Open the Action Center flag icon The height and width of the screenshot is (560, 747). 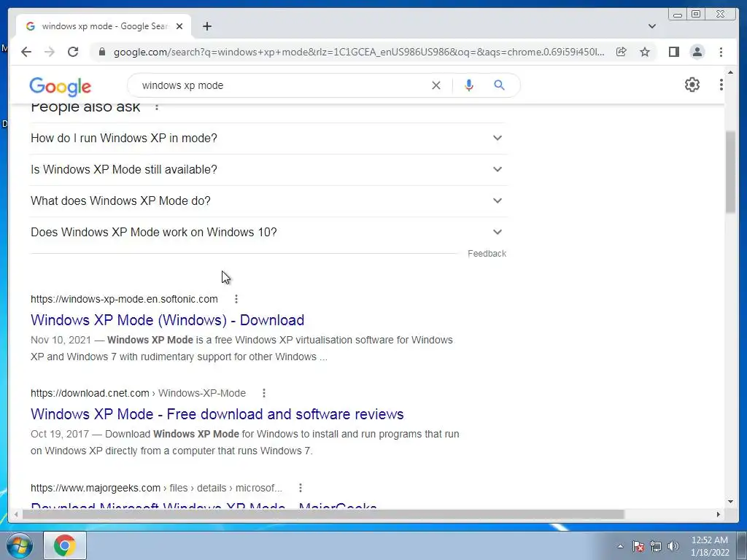638,546
